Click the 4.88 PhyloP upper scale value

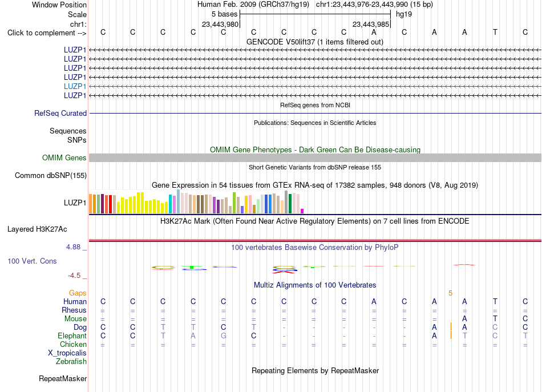(73, 247)
